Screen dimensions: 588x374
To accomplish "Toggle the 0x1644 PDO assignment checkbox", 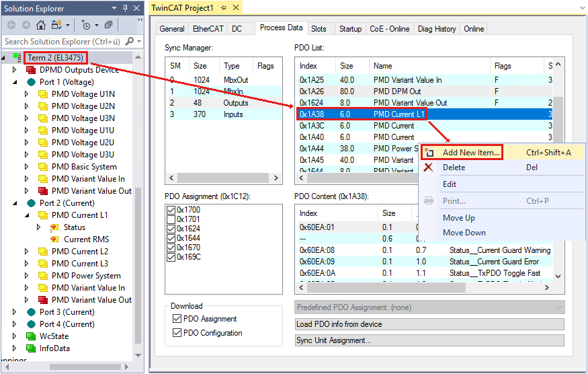I will [x=171, y=238].
